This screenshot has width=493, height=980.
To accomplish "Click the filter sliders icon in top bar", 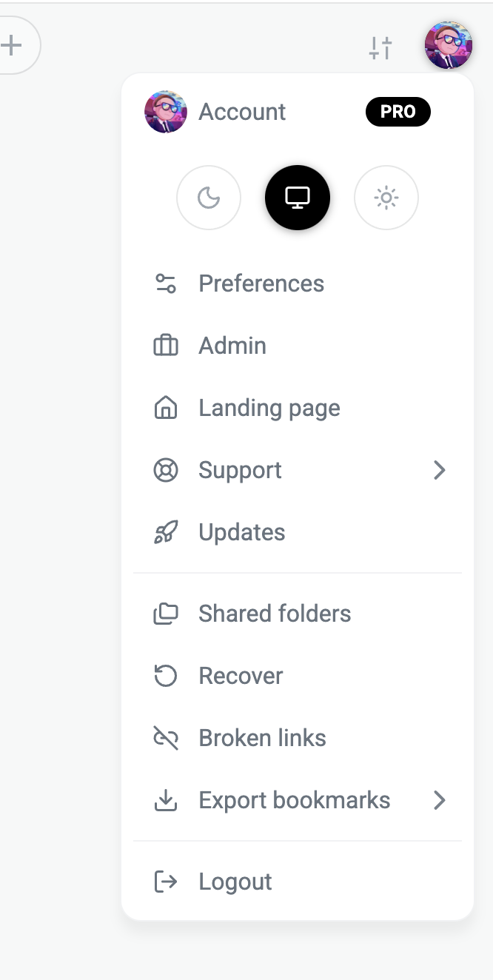I will (380, 47).
